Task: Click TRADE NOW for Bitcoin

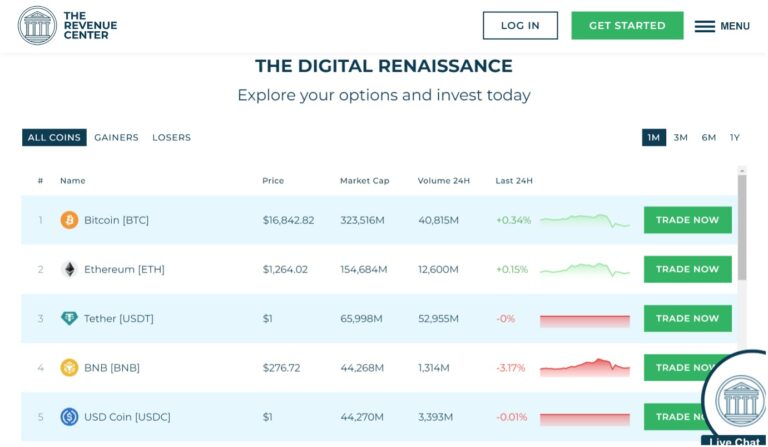Action: pos(687,220)
